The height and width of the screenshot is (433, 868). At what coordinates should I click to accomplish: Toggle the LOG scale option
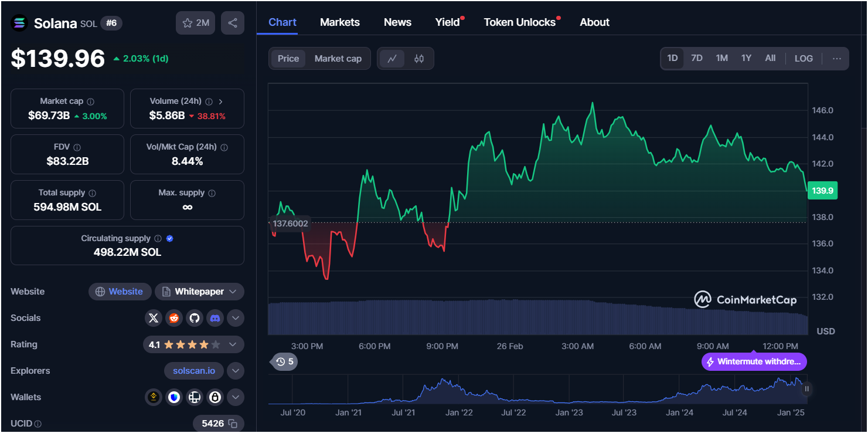pyautogui.click(x=804, y=59)
